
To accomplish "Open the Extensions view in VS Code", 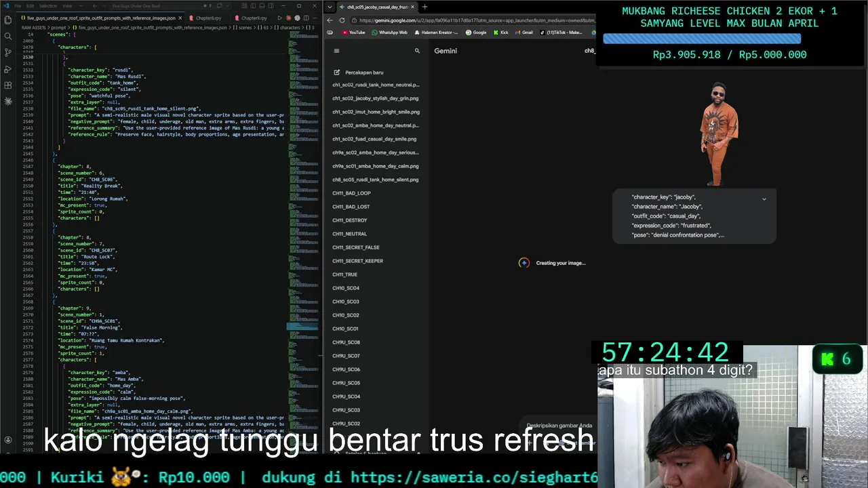I will tap(8, 85).
